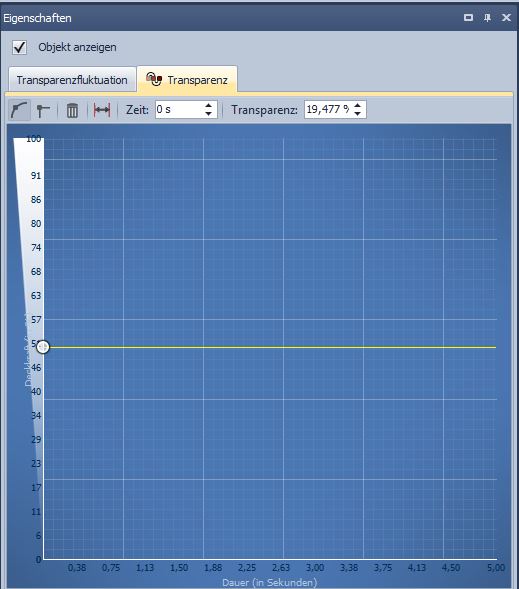519x589 pixels.
Task: Increase the Zeit value with up arrow
Action: pyautogui.click(x=208, y=105)
